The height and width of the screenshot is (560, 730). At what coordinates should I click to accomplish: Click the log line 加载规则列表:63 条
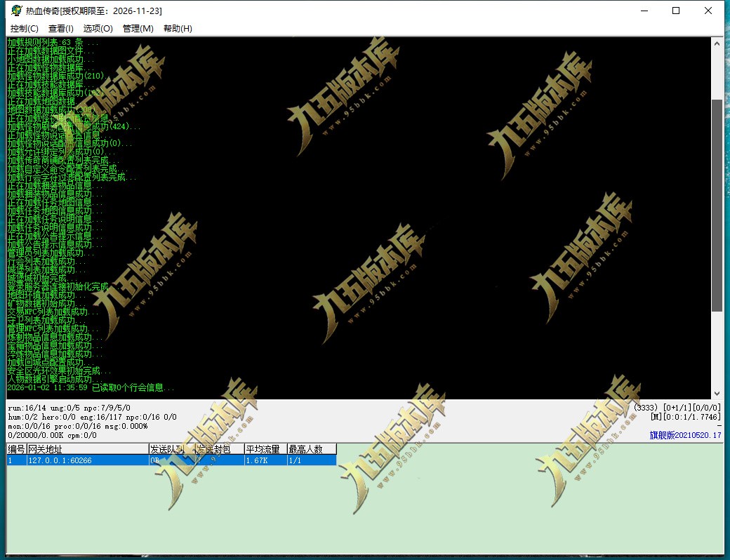tap(53, 42)
